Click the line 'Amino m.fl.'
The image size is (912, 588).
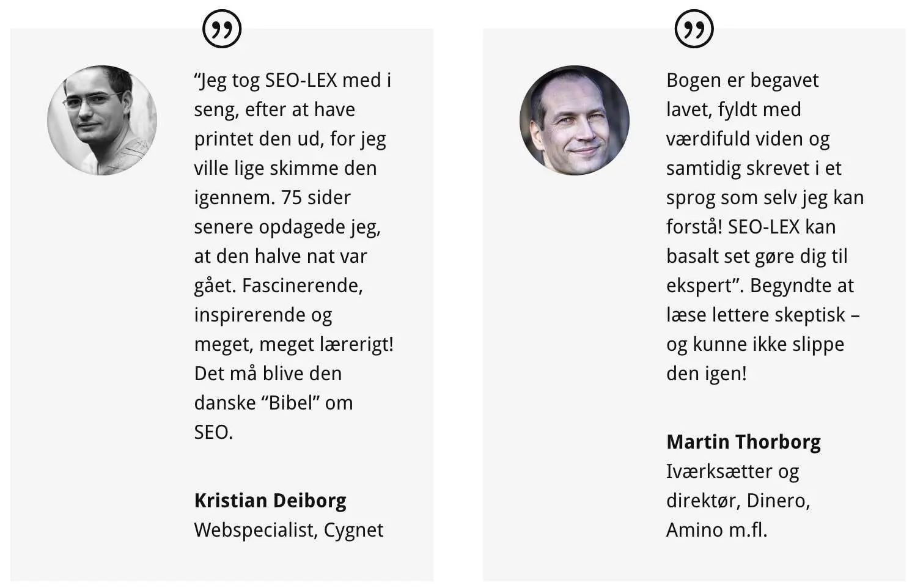716,530
